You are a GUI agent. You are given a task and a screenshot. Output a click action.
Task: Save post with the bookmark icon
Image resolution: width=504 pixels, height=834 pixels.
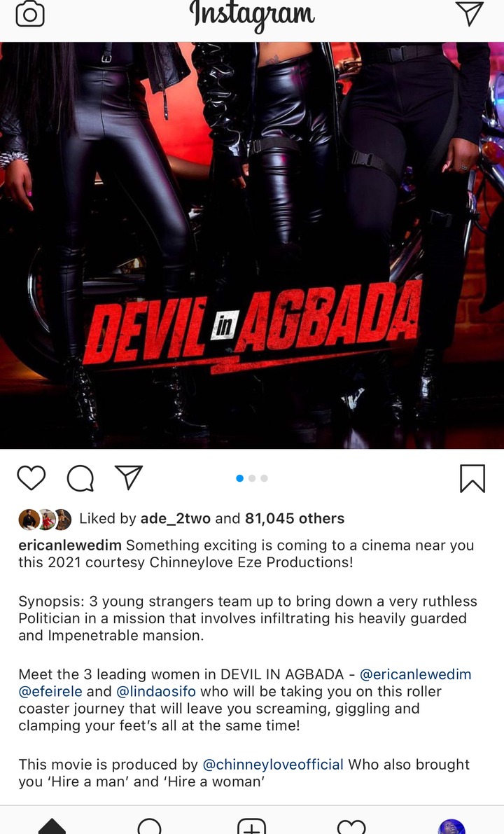[x=472, y=478]
